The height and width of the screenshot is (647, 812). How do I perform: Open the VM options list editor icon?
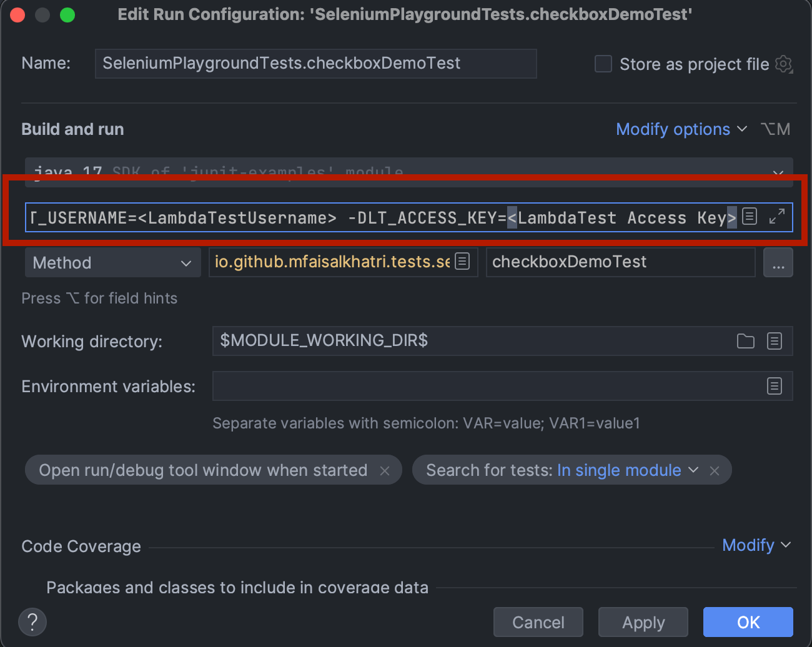point(750,217)
